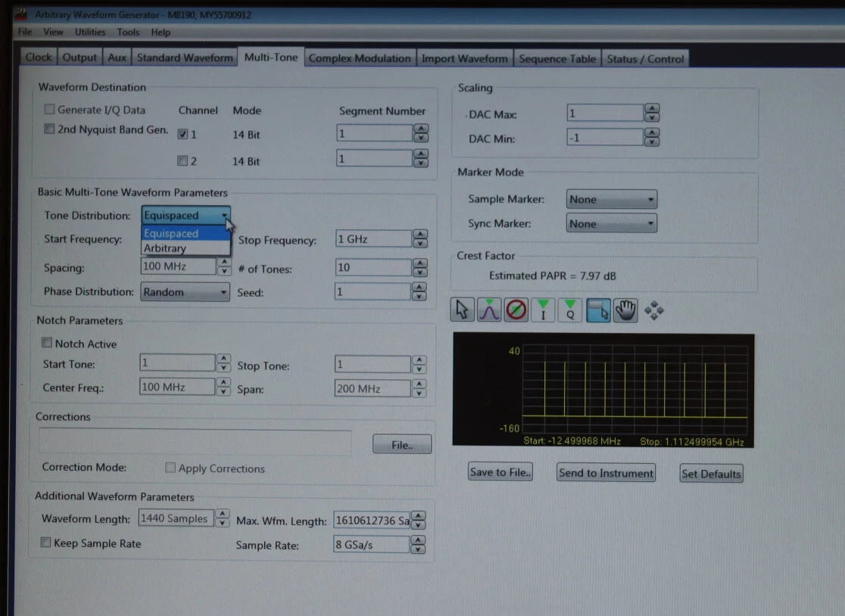Click into the Corrections file path field
The height and width of the screenshot is (616, 845).
click(195, 443)
